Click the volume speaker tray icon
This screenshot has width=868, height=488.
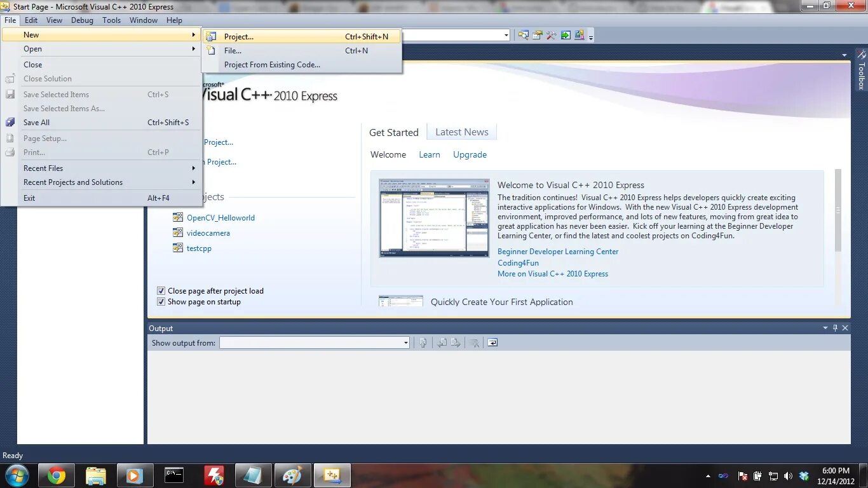(x=789, y=476)
